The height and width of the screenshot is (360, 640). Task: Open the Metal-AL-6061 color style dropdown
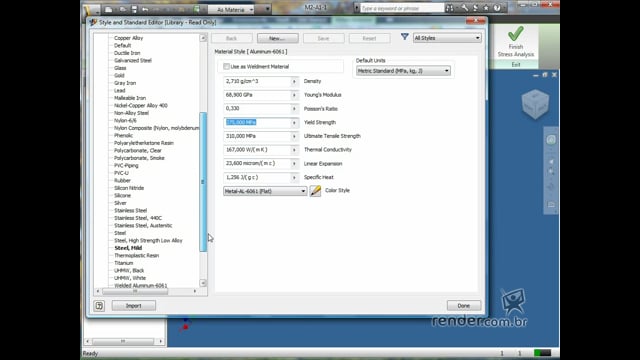coord(265,191)
